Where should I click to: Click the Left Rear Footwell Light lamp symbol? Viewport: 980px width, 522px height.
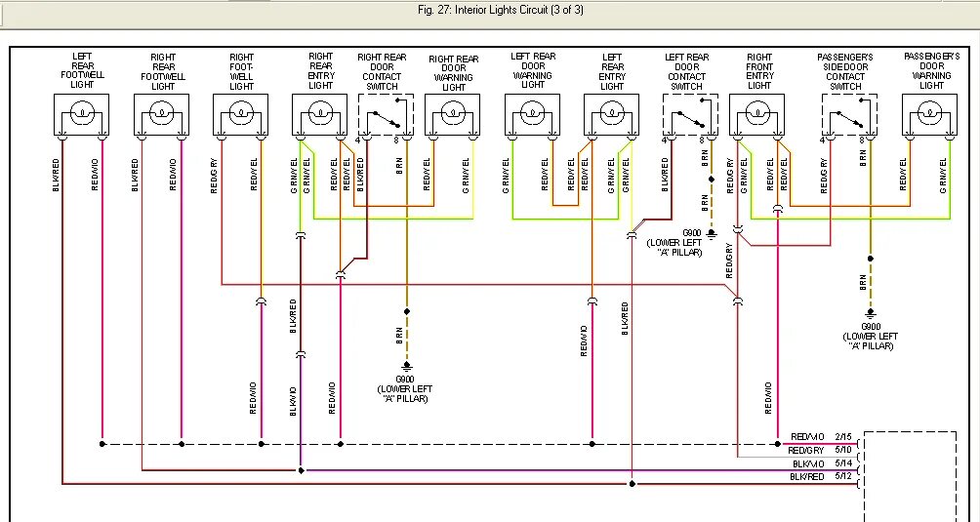82,114
